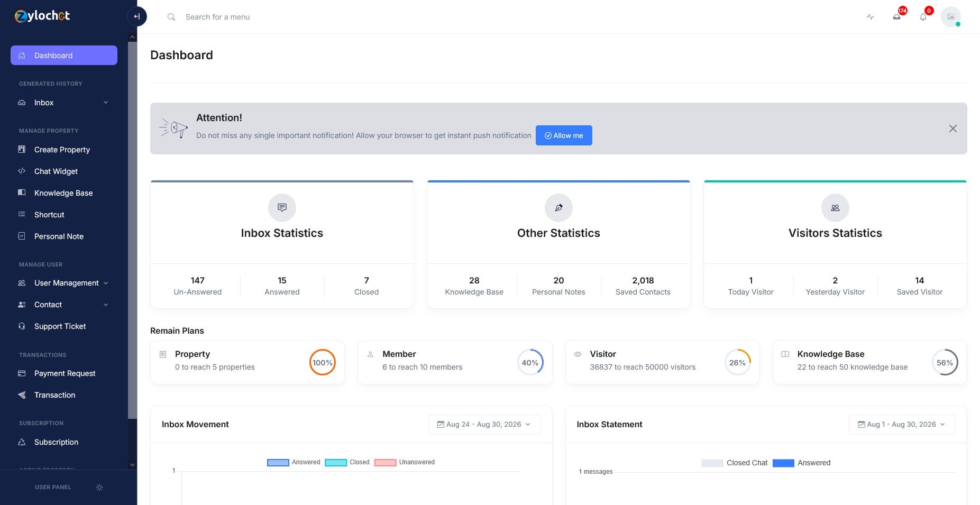
Task: Click the USER PANEL link
Action: tap(53, 488)
